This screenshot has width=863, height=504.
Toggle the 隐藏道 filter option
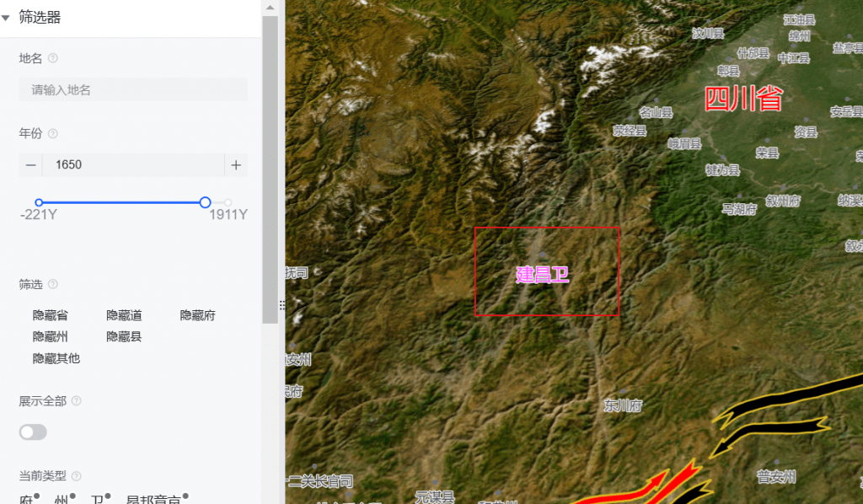[124, 315]
